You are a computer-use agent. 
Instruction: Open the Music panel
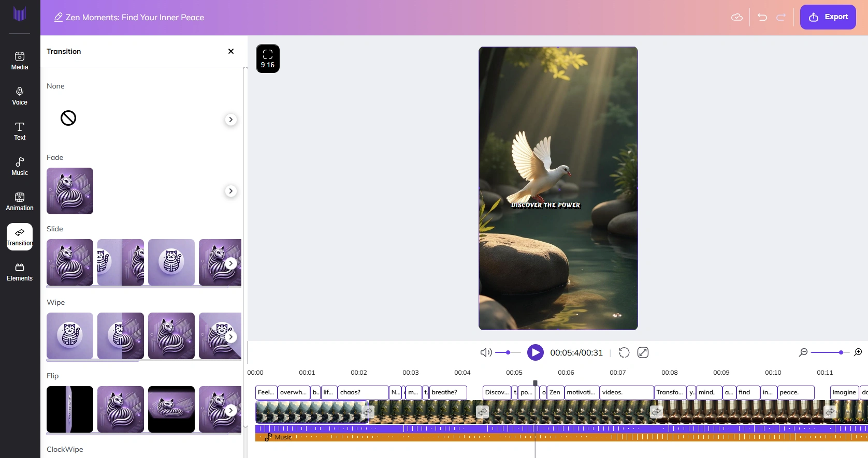point(20,166)
